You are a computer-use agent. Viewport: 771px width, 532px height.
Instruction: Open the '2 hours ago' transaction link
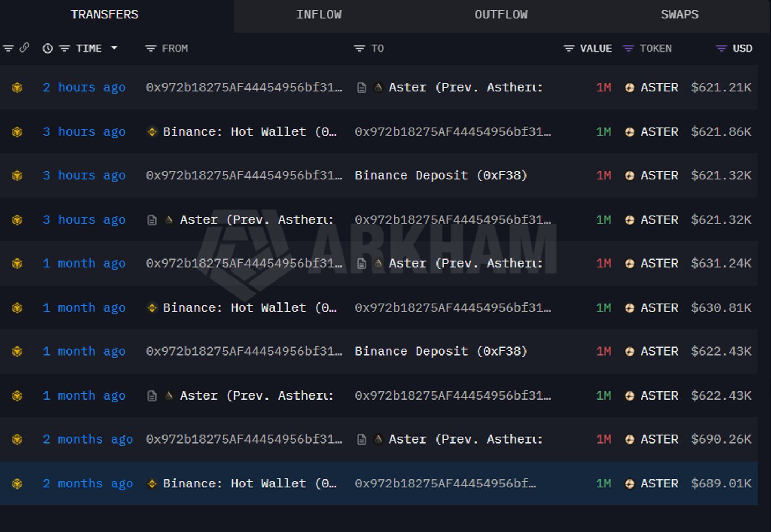coord(84,87)
